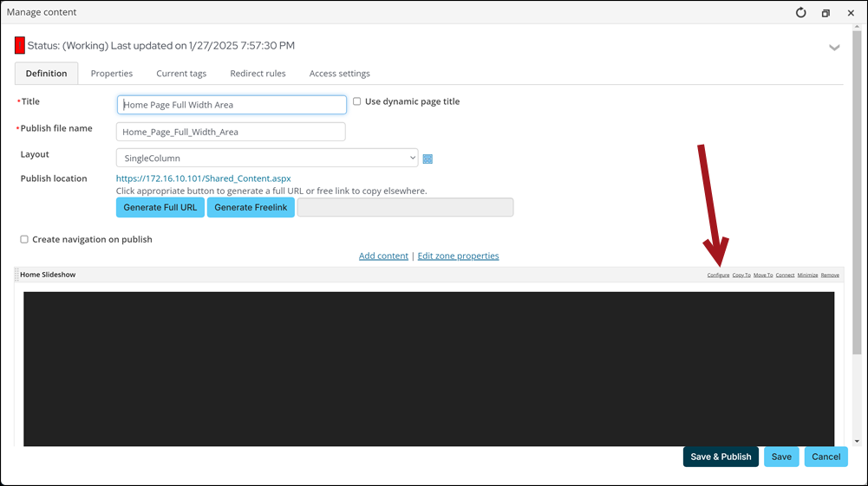Switch to the Properties tab
The height and width of the screenshot is (486, 868).
[112, 74]
